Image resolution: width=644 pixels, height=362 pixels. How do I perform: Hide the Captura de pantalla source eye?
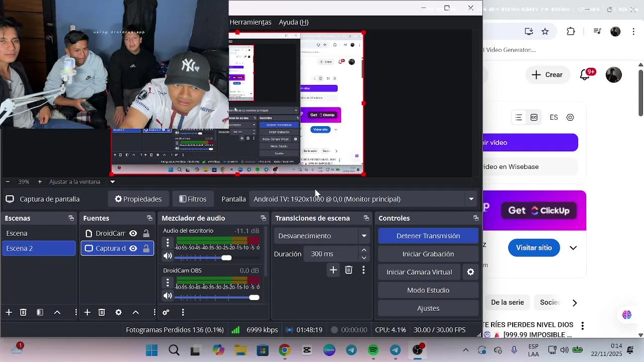pyautogui.click(x=133, y=248)
